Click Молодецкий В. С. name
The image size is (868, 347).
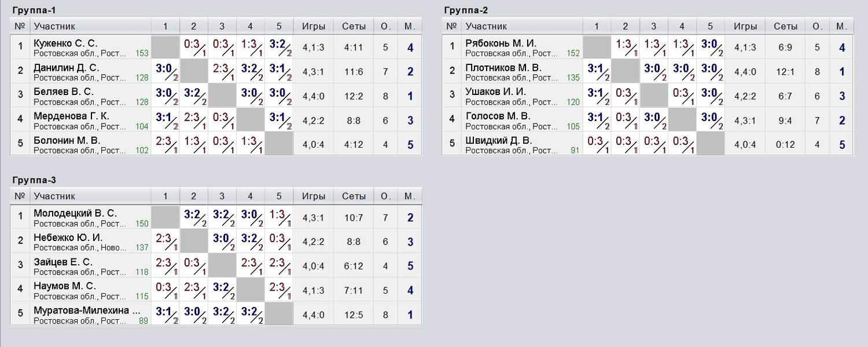pos(75,213)
